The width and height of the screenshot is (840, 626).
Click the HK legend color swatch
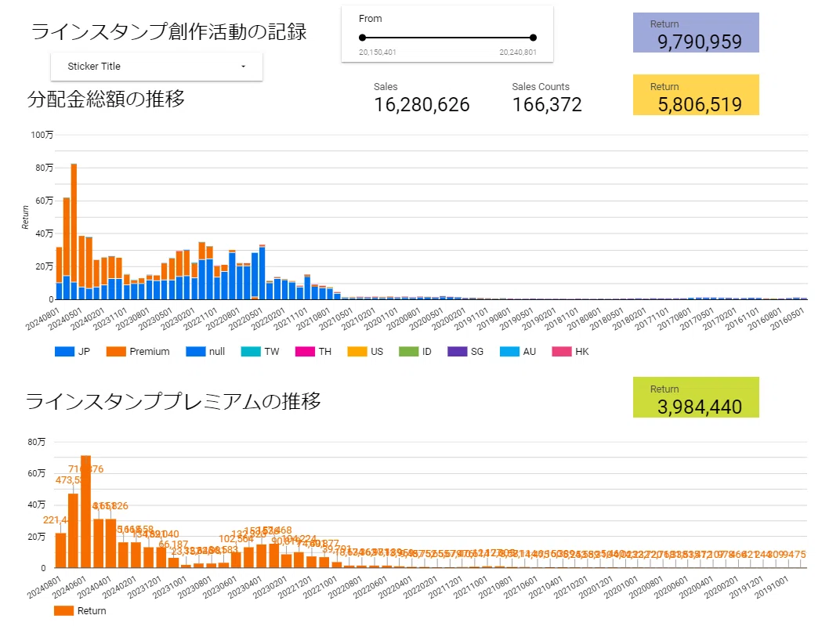point(561,351)
